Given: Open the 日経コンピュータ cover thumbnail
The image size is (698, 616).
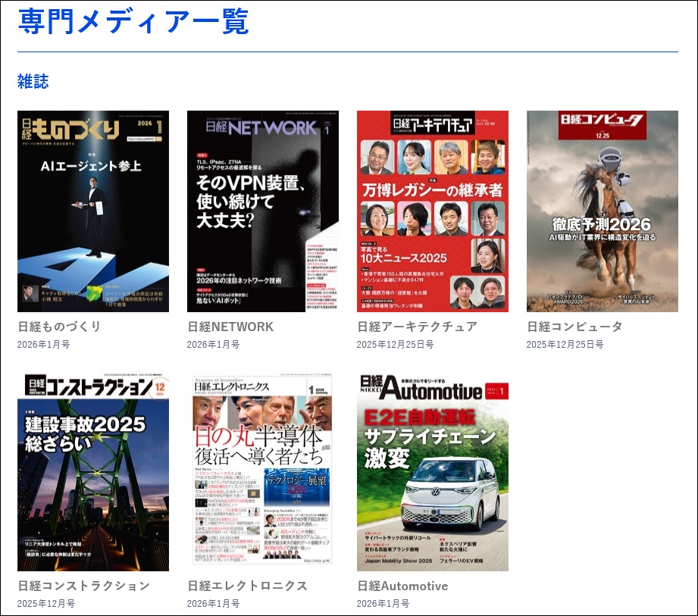Looking at the screenshot, I should pos(603,212).
